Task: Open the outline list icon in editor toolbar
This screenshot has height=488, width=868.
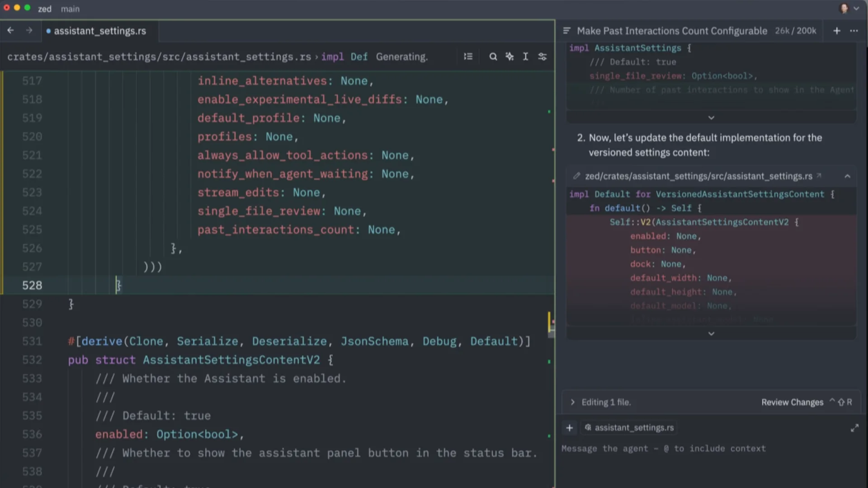Action: (468, 56)
